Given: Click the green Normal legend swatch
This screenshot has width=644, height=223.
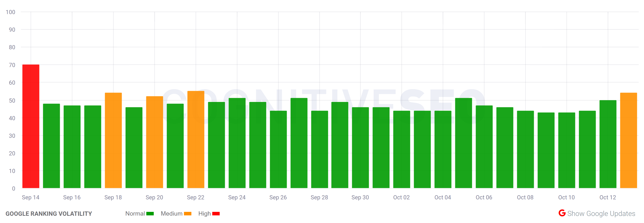Looking at the screenshot, I should coord(150,214).
